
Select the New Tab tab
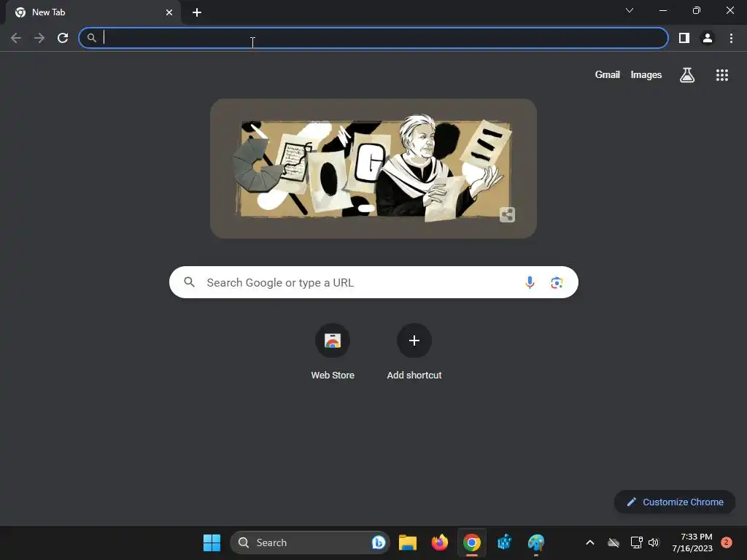coord(93,12)
